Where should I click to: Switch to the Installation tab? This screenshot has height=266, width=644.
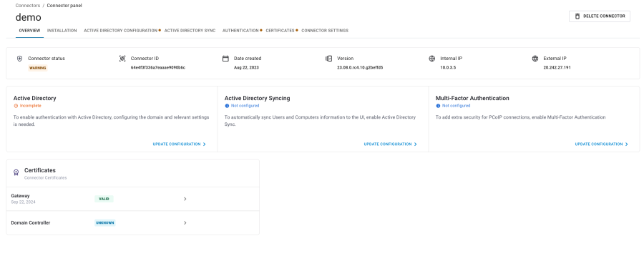pos(62,30)
